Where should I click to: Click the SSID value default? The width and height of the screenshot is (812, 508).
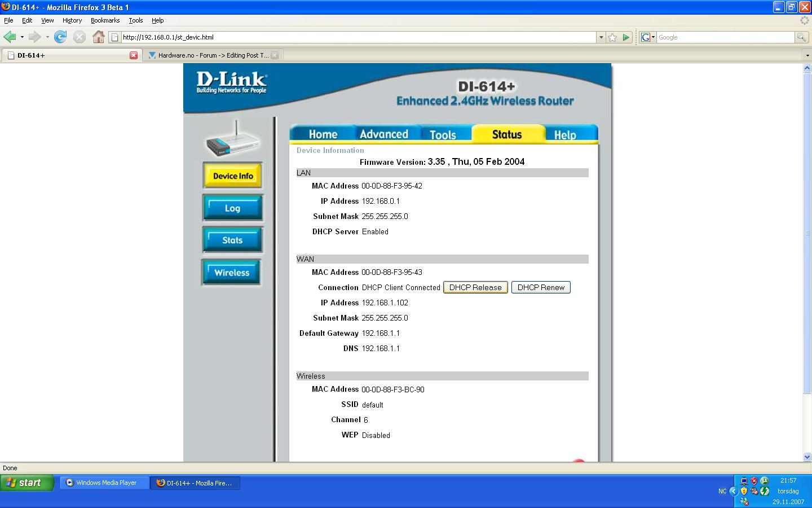(x=372, y=405)
